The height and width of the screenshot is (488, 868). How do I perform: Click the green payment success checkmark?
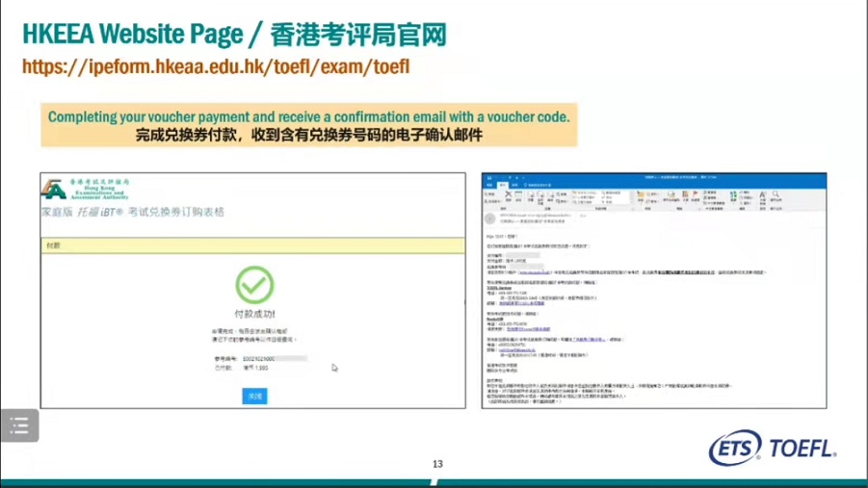[x=254, y=285]
